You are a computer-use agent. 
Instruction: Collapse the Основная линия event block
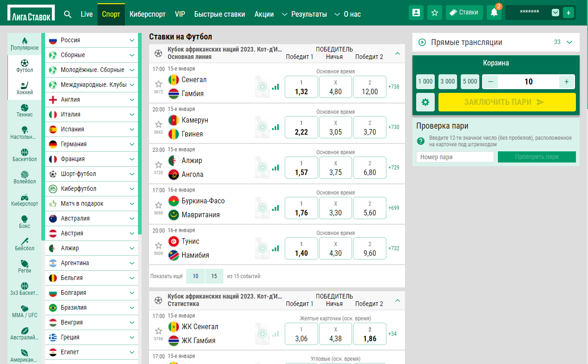[x=397, y=53]
